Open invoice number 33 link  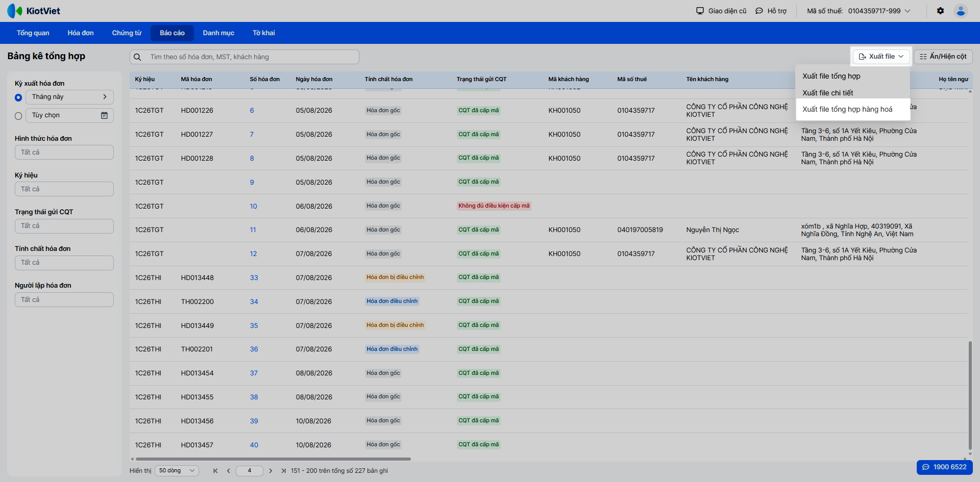coord(254,278)
